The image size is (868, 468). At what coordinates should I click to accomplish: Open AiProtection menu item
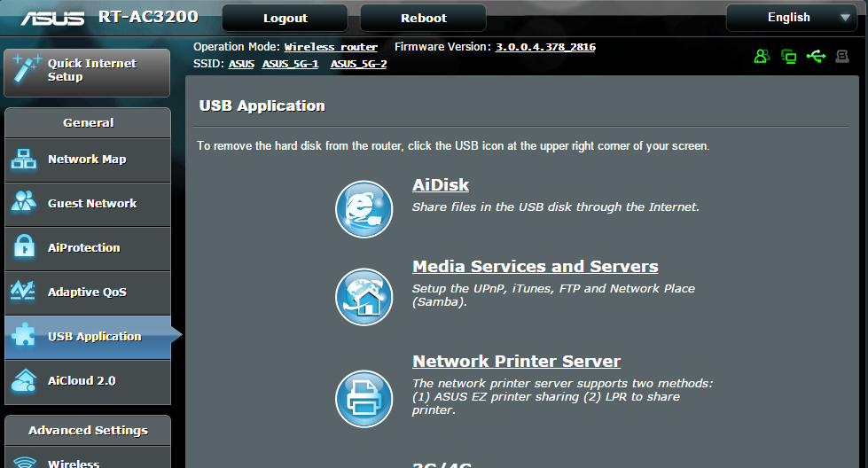pyautogui.click(x=88, y=248)
